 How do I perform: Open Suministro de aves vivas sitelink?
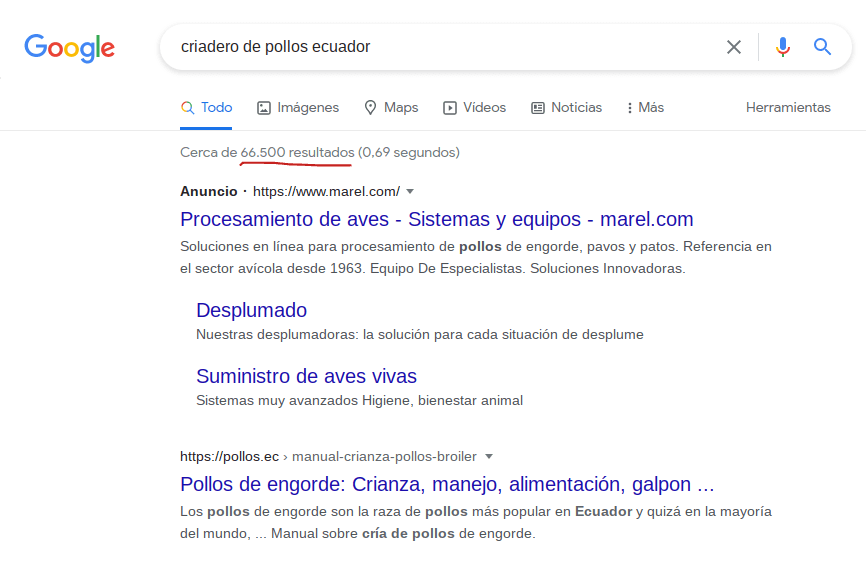click(x=306, y=376)
